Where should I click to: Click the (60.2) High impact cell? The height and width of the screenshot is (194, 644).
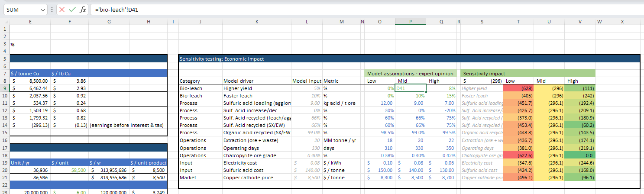click(x=580, y=125)
